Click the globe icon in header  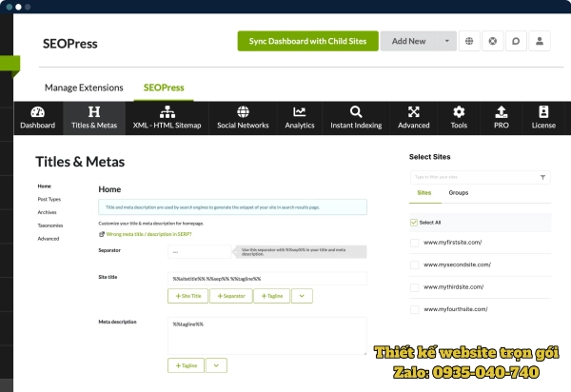tap(469, 41)
